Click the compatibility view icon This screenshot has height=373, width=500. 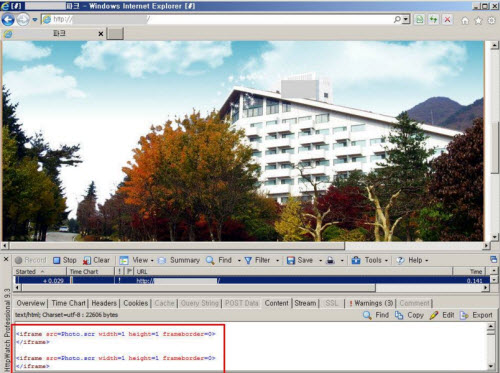click(x=419, y=20)
